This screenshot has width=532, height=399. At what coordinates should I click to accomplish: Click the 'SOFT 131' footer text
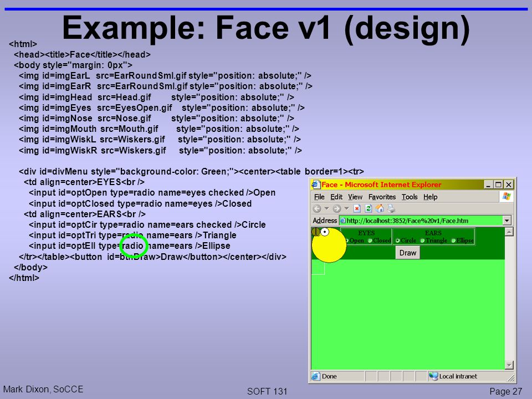(x=267, y=392)
